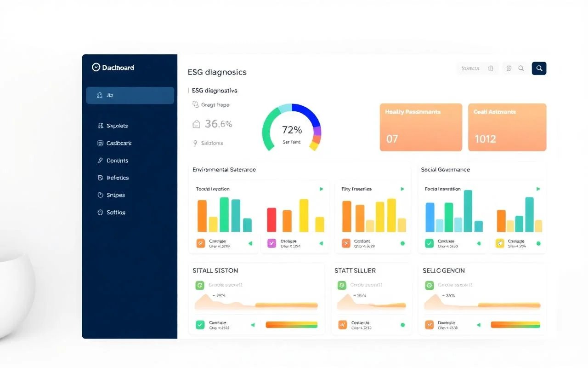The height and width of the screenshot is (368, 588).
Task: Collapse arrow in STITALL SISTON bottom row
Action: [252, 325]
